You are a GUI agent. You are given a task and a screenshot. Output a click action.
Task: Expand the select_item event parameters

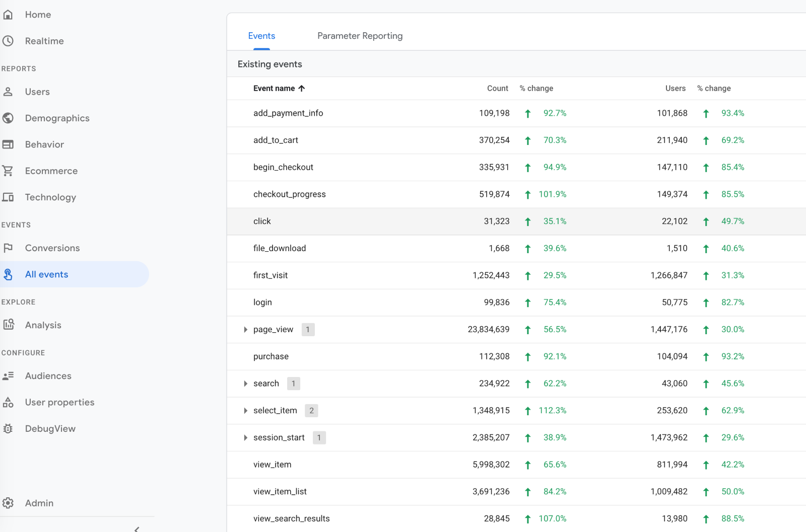(245, 410)
